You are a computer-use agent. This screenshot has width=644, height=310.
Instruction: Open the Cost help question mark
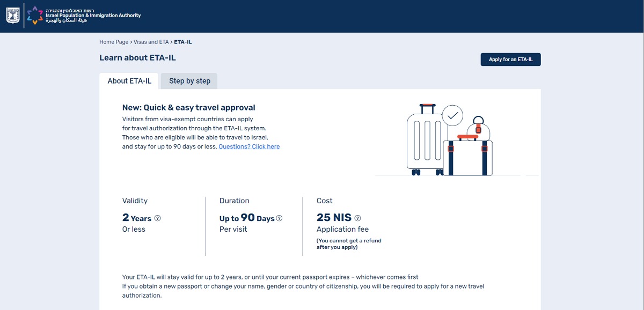pyautogui.click(x=358, y=218)
